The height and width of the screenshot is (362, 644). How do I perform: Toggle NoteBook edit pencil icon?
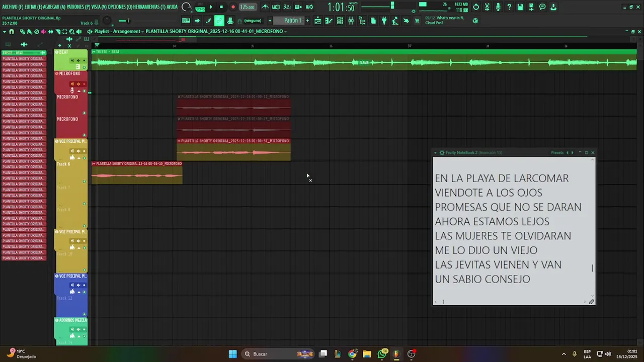592,302
